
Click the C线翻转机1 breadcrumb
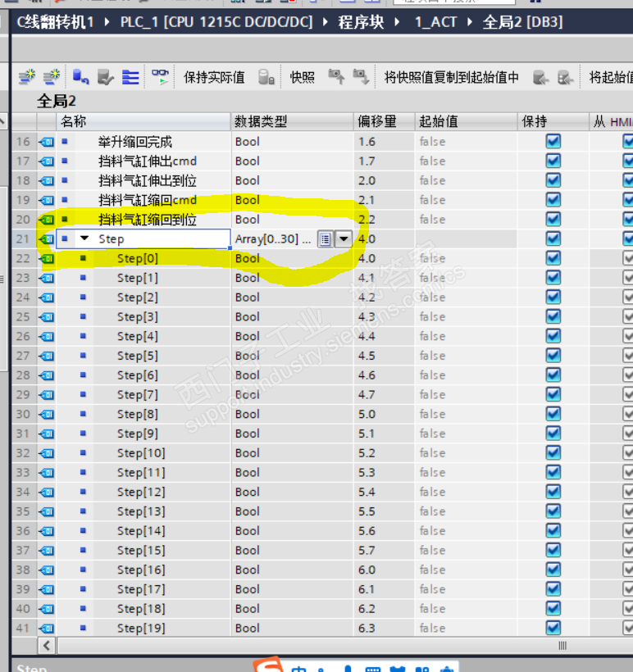point(55,22)
